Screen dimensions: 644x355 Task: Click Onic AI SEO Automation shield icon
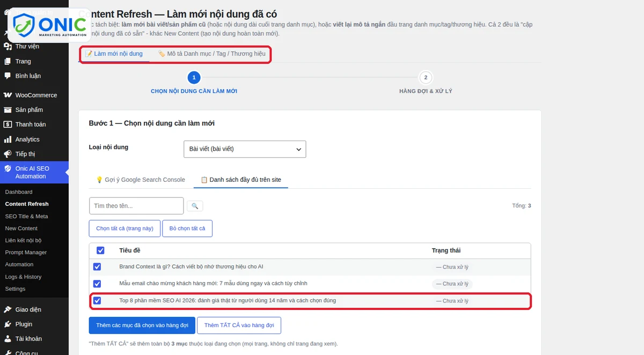click(8, 168)
